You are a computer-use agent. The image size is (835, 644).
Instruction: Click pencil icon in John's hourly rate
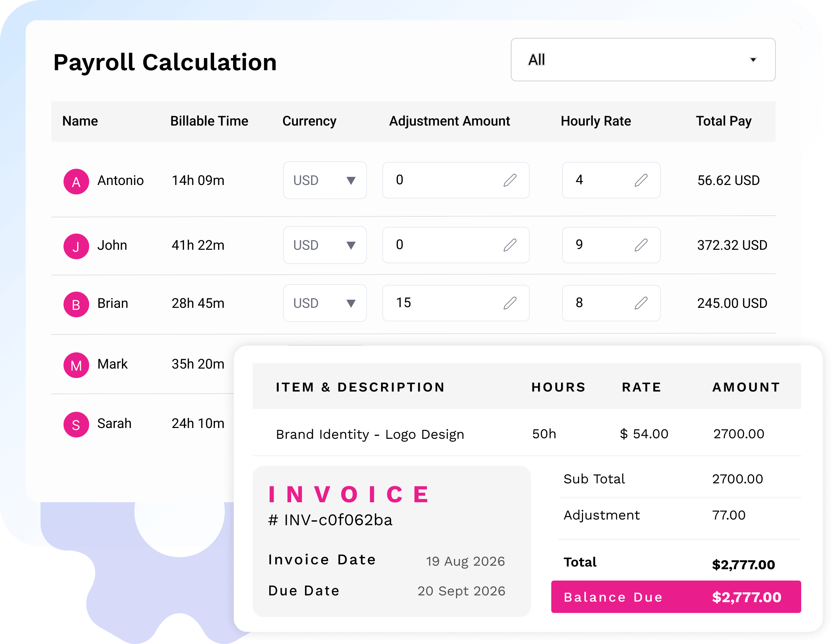coord(641,245)
